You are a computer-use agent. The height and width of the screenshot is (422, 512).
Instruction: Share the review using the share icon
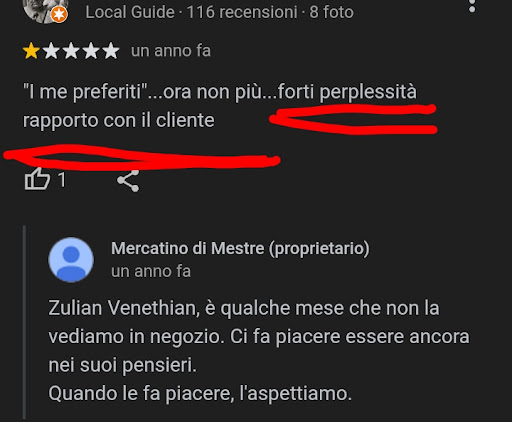[128, 180]
